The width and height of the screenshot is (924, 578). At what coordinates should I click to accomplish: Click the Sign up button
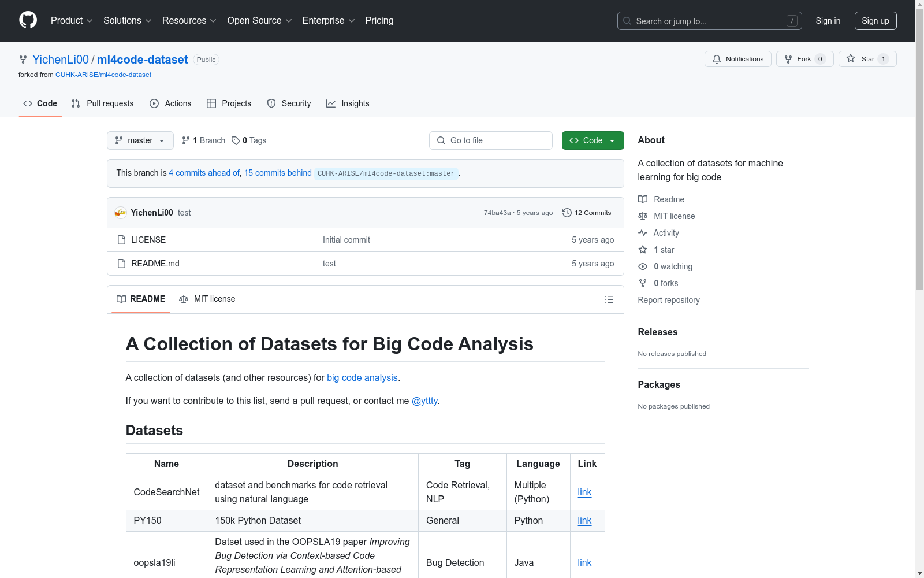[875, 21]
